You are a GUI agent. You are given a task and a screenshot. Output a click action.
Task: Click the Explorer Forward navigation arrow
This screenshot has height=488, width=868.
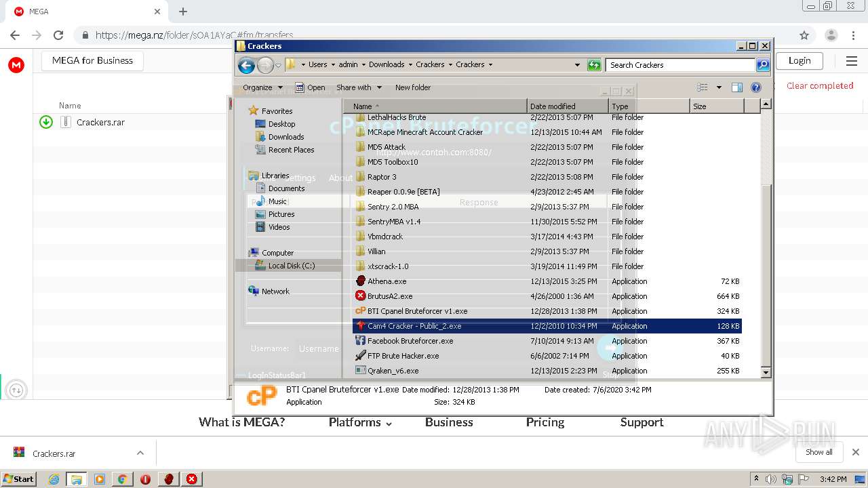[x=265, y=65]
